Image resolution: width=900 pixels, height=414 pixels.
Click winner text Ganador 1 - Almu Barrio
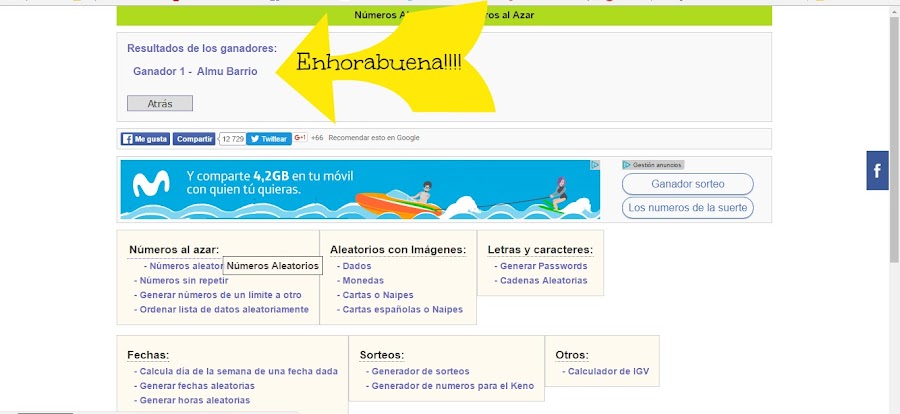195,72
